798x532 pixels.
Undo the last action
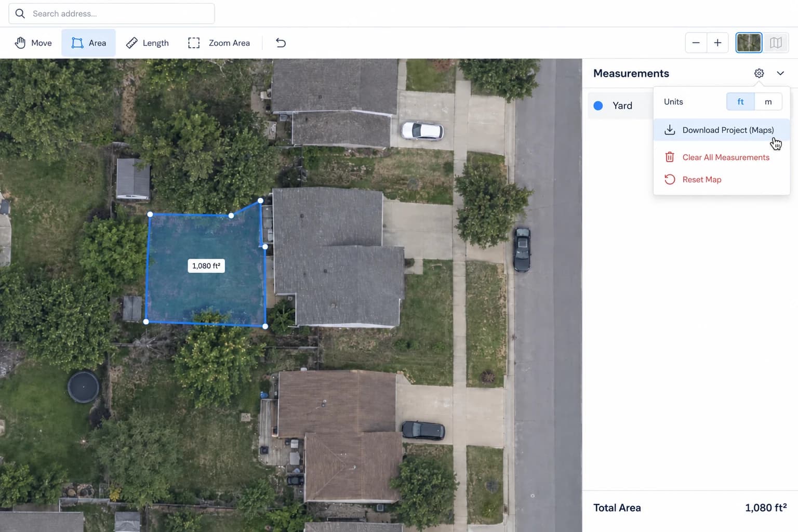pyautogui.click(x=281, y=43)
